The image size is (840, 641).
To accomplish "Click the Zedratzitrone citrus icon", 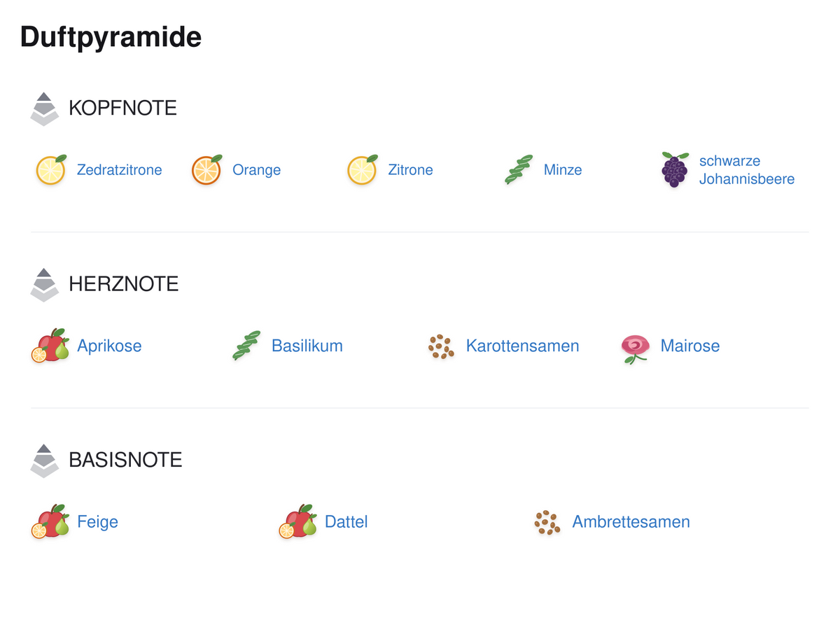I will [x=51, y=170].
